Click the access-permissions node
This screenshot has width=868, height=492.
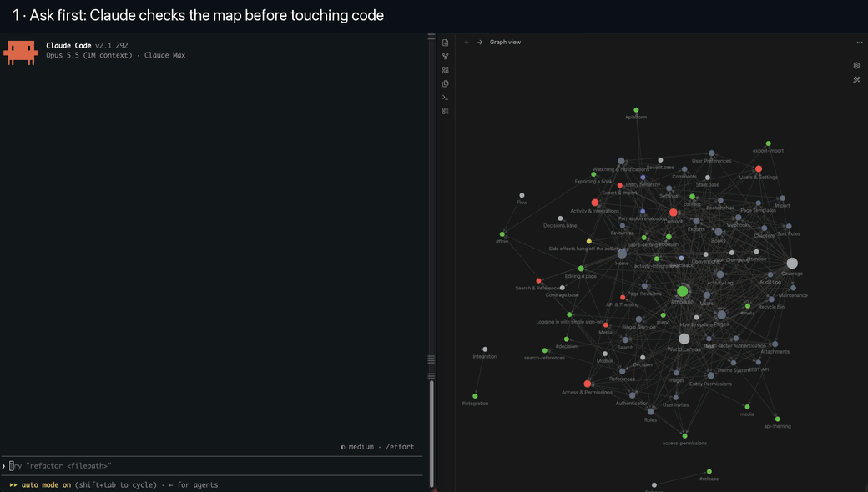click(x=684, y=436)
